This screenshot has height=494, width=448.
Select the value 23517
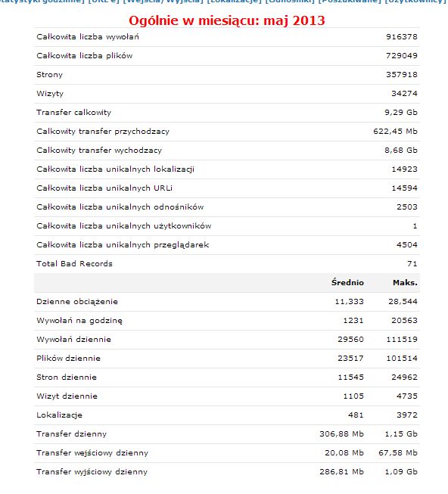[x=350, y=359]
